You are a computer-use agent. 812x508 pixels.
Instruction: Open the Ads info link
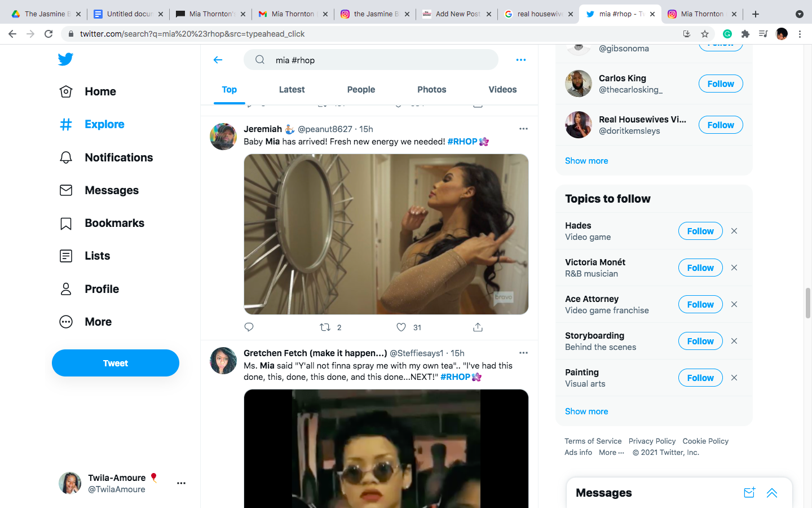click(x=579, y=453)
